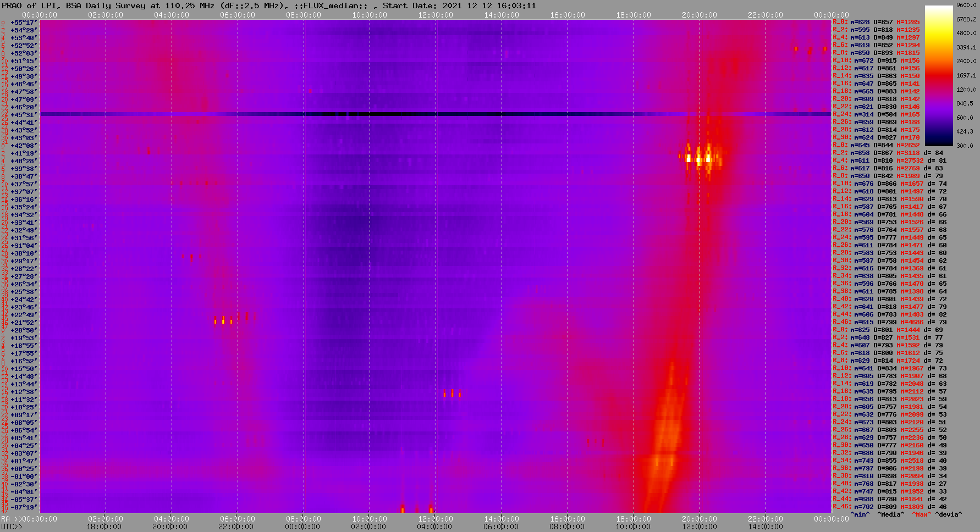
Task: Click the 'Start Date: 2021 12 12 16:03:11' text
Action: click(x=459, y=5)
